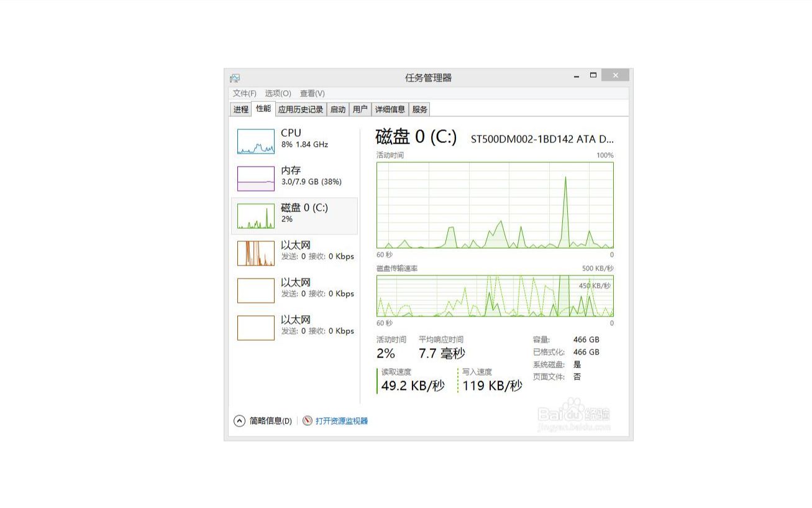Click the Task Manager title bar icon
Viewport: 812px width, 508px height.
coord(235,78)
